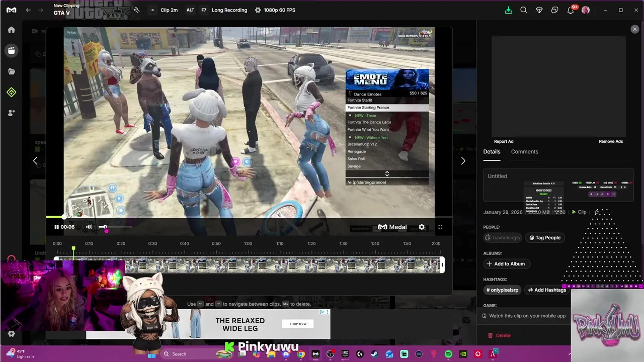Viewport: 644px width, 362px height.
Task: Click the Clip type label beside the date
Action: click(x=579, y=212)
